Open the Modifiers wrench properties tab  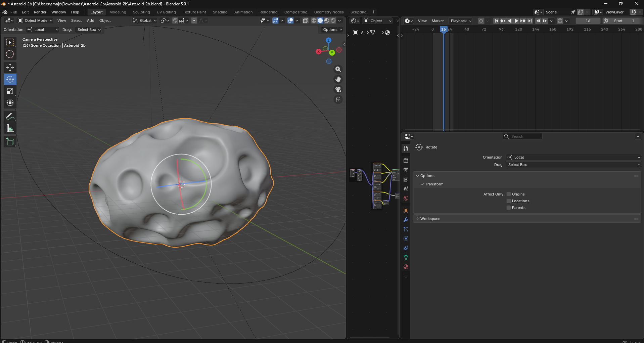[406, 220]
